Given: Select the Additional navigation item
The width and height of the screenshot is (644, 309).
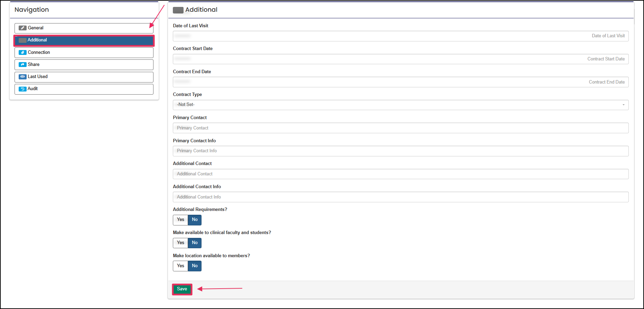Looking at the screenshot, I should point(84,40).
